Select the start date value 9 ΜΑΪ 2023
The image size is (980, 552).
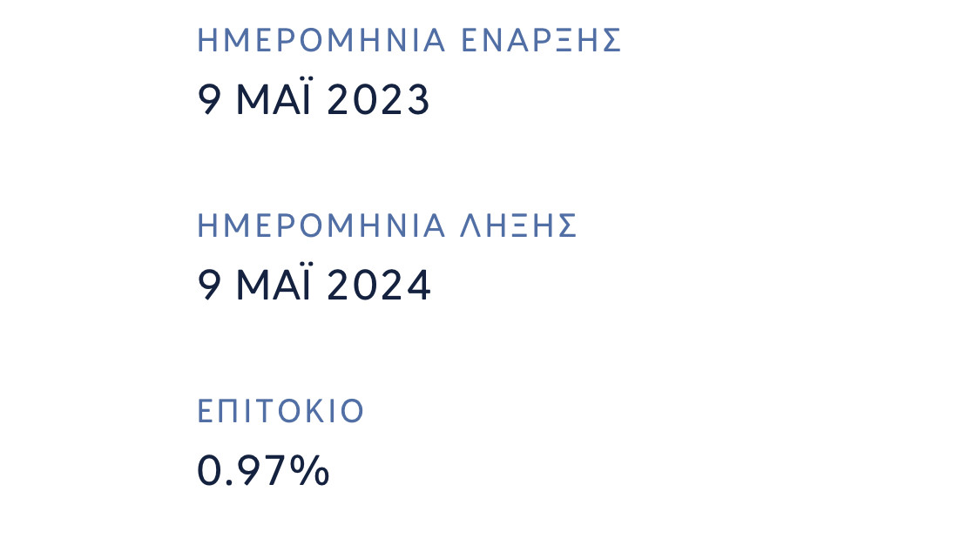314,100
